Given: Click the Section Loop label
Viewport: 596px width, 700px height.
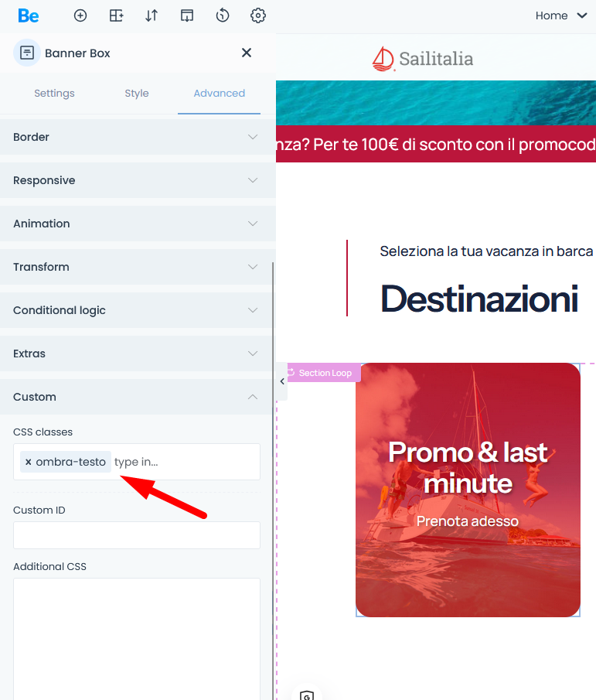Looking at the screenshot, I should coord(324,373).
